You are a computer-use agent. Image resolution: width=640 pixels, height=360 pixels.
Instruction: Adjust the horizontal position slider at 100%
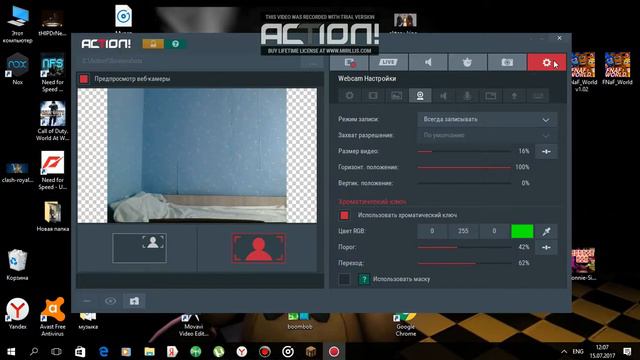[464, 167]
